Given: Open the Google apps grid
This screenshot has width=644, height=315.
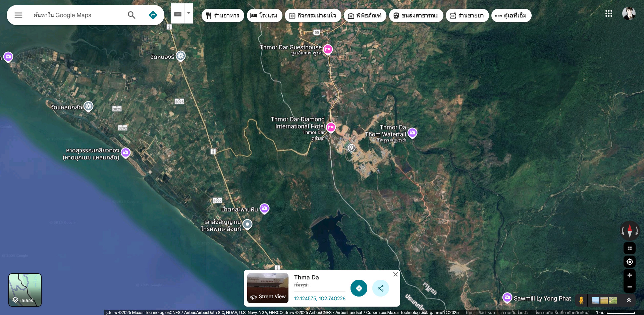Looking at the screenshot, I should coord(609,13).
